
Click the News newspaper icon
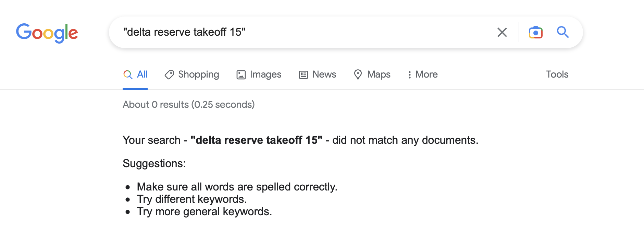point(304,74)
